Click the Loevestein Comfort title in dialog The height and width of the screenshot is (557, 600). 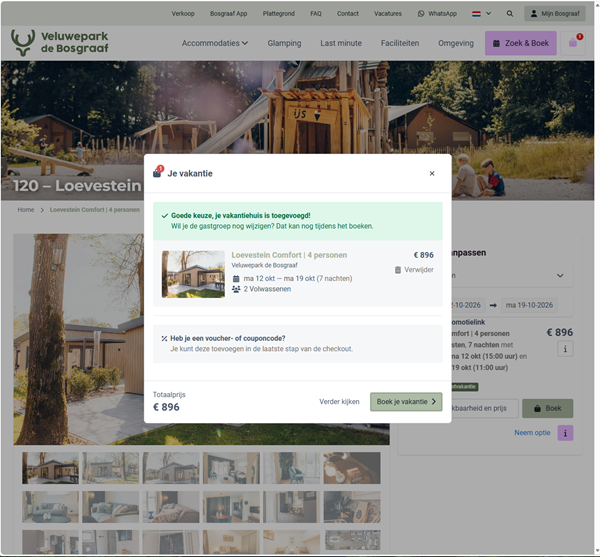289,255
